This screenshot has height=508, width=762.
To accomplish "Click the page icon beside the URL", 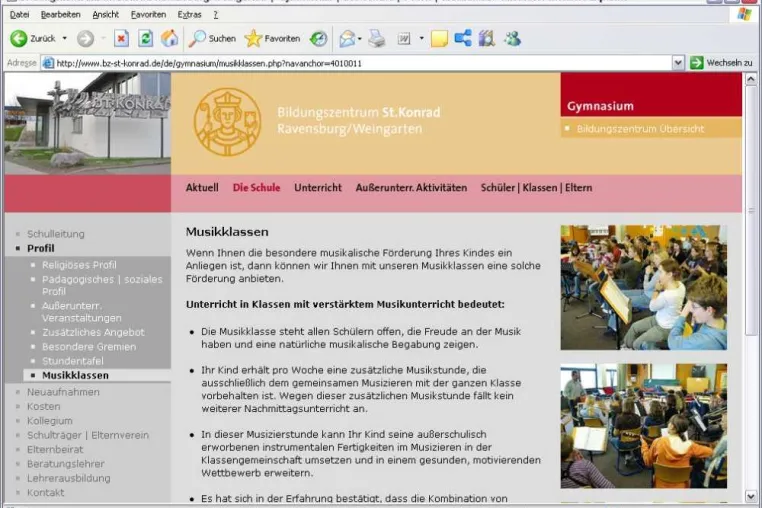I will (48, 63).
